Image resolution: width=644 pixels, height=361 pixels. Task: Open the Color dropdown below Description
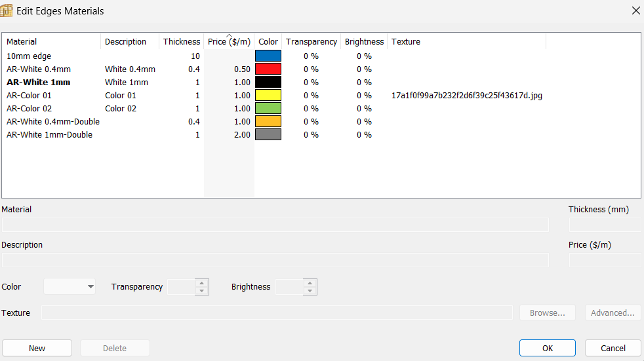pyautogui.click(x=70, y=287)
